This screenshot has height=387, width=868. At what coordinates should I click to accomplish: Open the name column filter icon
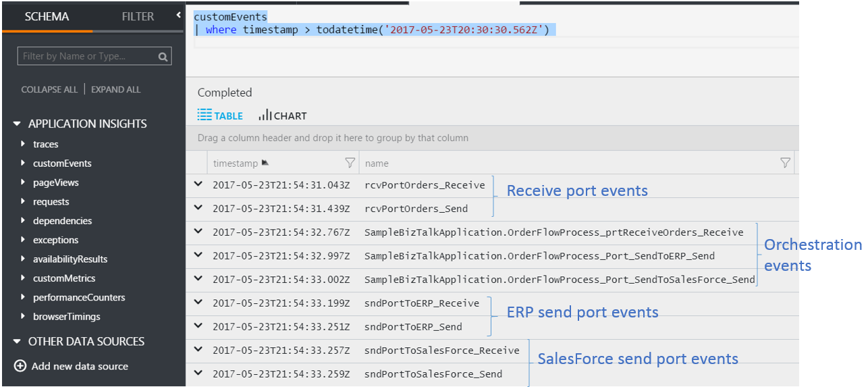(785, 163)
